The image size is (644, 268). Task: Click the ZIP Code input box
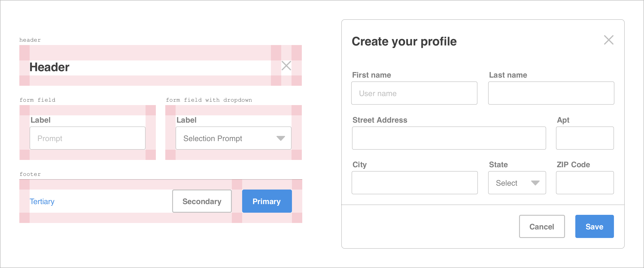[585, 183]
